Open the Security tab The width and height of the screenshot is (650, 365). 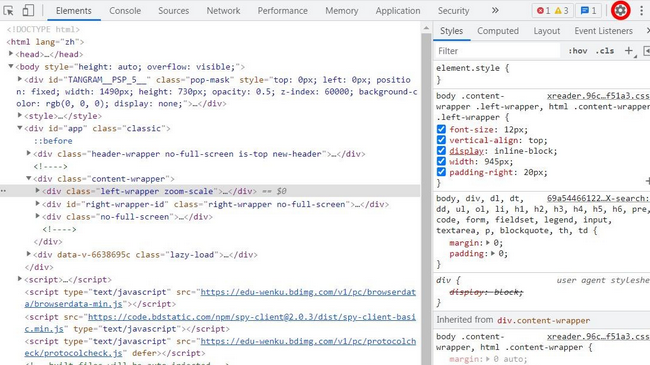click(453, 11)
